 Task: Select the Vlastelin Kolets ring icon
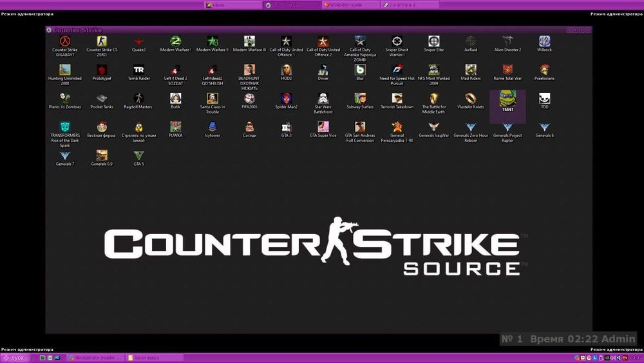[x=471, y=99]
